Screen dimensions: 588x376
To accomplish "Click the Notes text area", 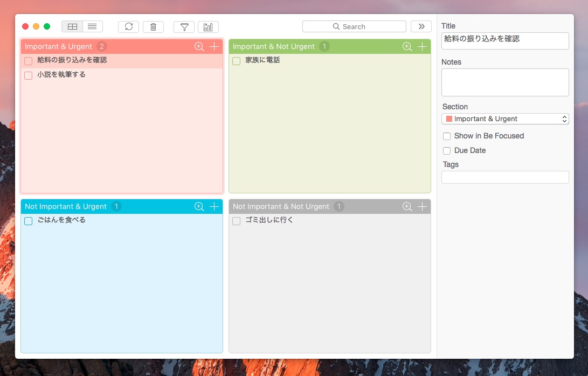I will tap(505, 82).
